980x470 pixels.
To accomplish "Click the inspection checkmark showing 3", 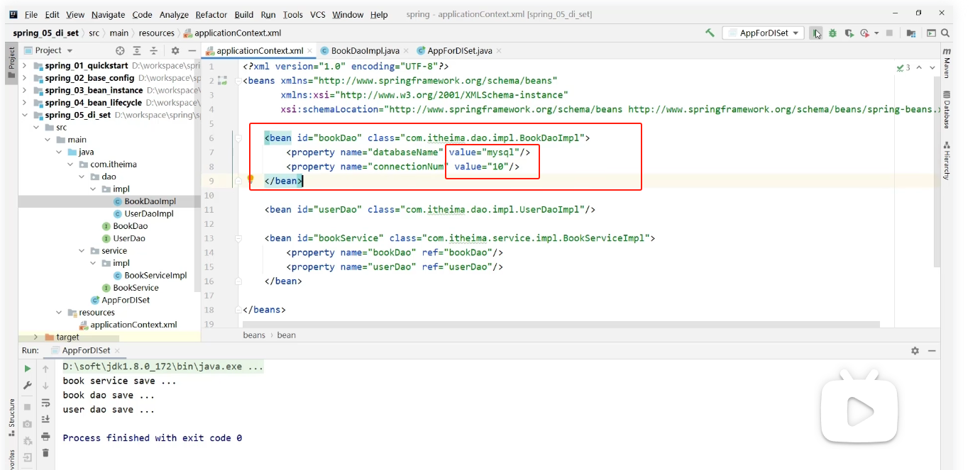I will click(903, 67).
